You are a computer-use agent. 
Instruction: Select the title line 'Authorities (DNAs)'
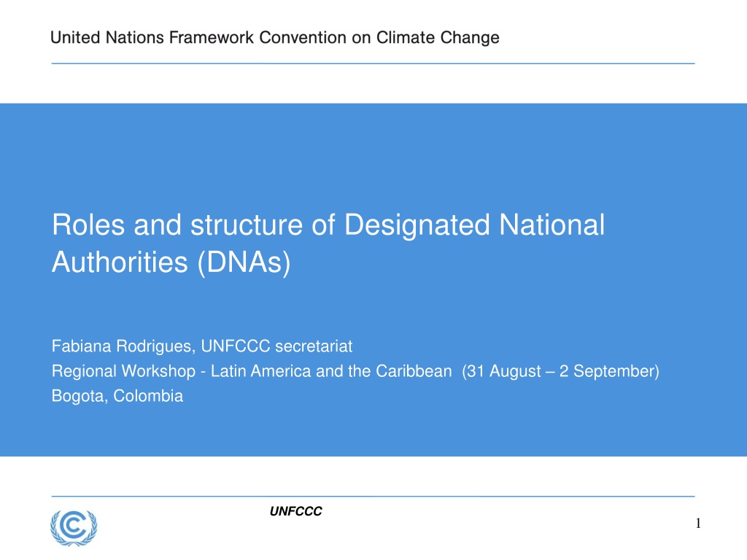[171, 262]
